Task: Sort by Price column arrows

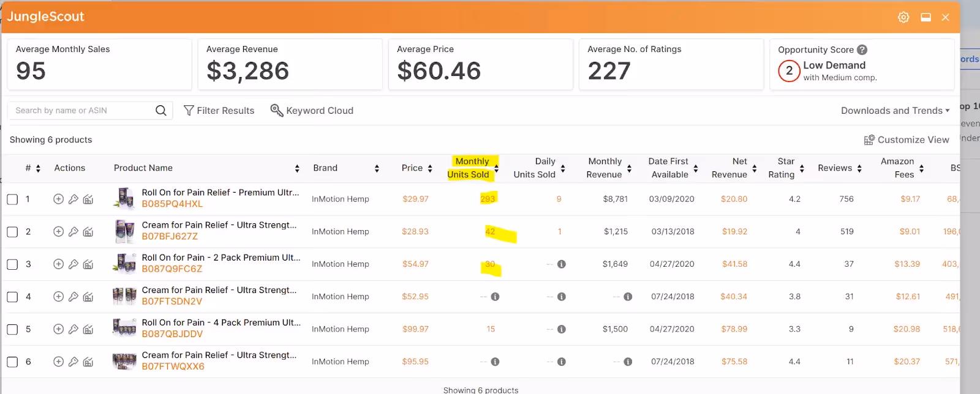Action: [x=430, y=168]
